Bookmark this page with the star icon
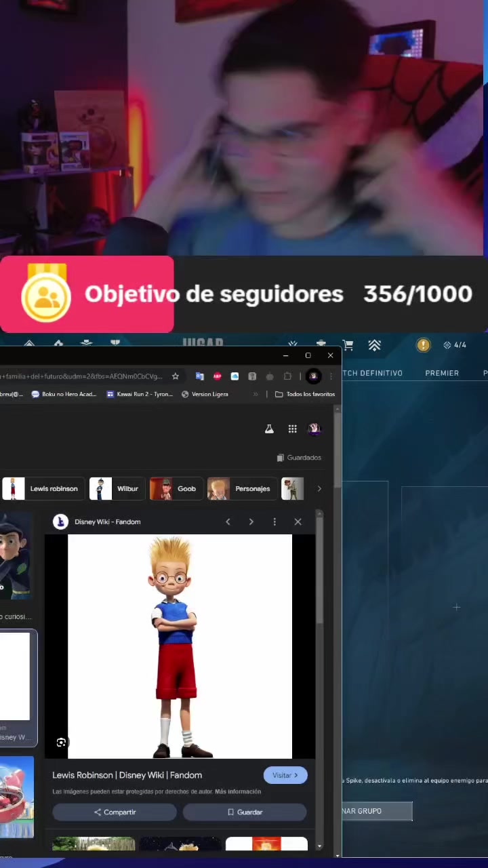Screen dimensions: 488x868 [x=176, y=376]
